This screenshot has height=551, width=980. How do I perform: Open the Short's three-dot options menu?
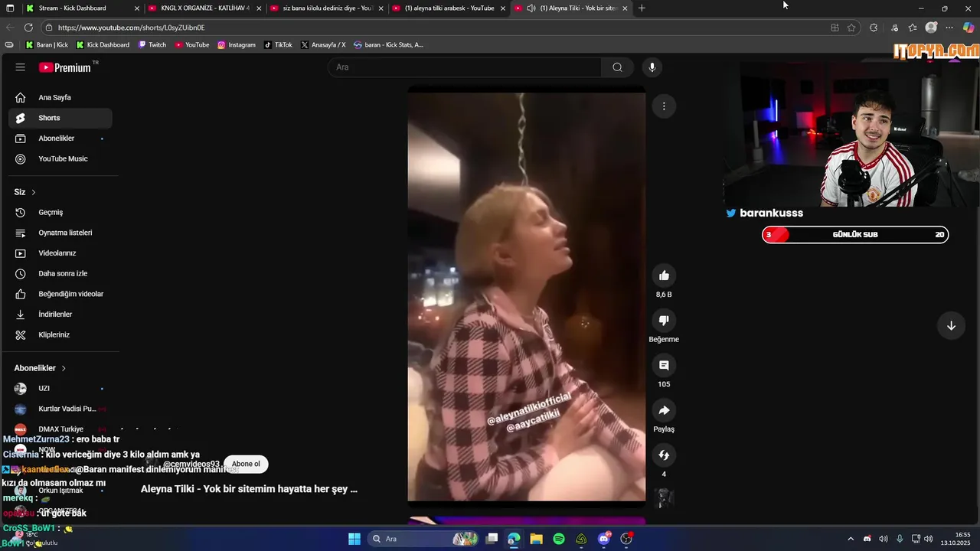[x=664, y=106]
